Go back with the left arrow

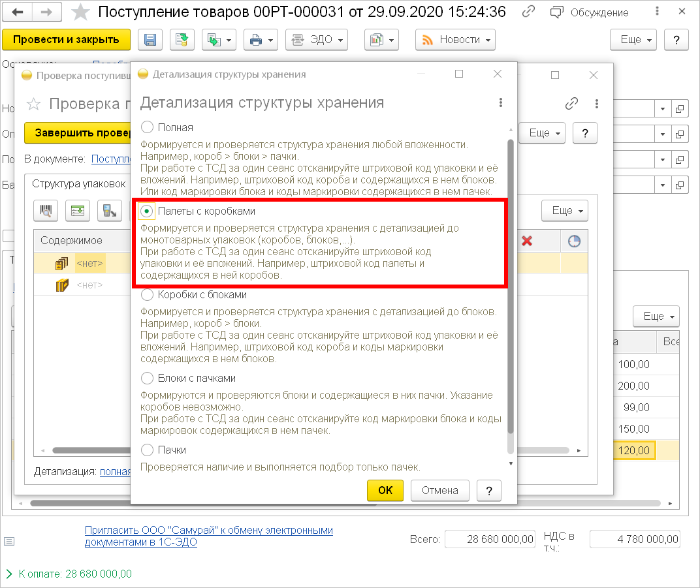click(x=18, y=12)
